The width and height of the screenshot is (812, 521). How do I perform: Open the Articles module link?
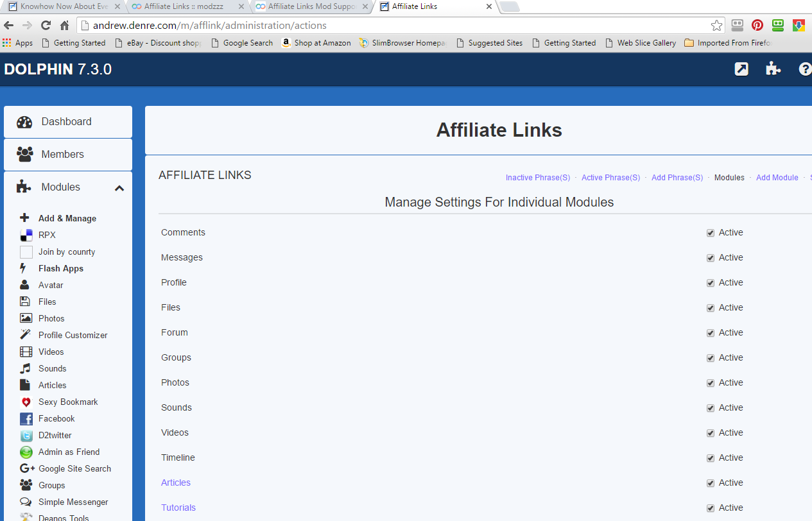176,483
